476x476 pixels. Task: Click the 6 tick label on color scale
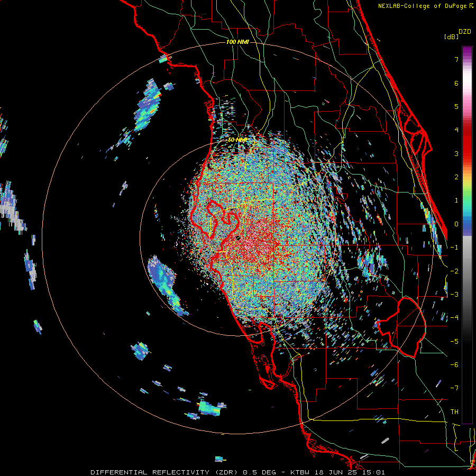point(456,83)
